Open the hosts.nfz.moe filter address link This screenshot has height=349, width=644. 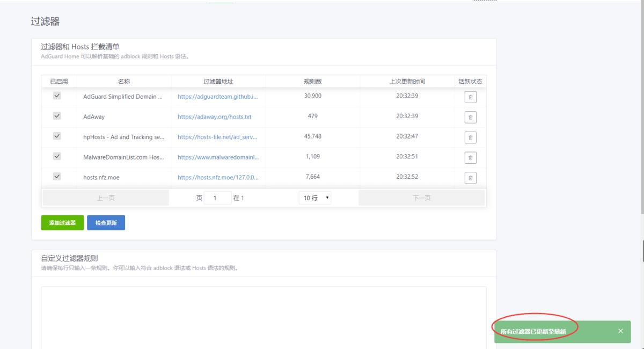[217, 177]
